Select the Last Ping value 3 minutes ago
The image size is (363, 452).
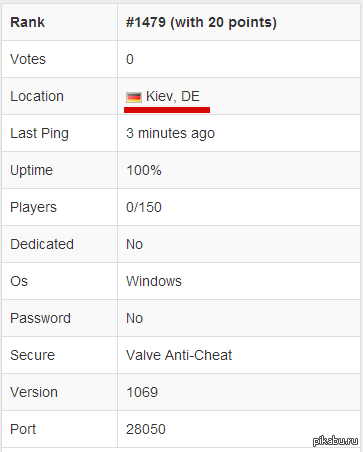point(170,133)
